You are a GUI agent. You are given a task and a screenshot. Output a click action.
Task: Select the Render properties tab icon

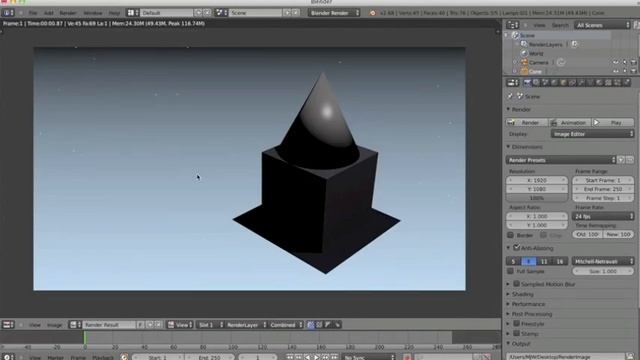coord(527,83)
